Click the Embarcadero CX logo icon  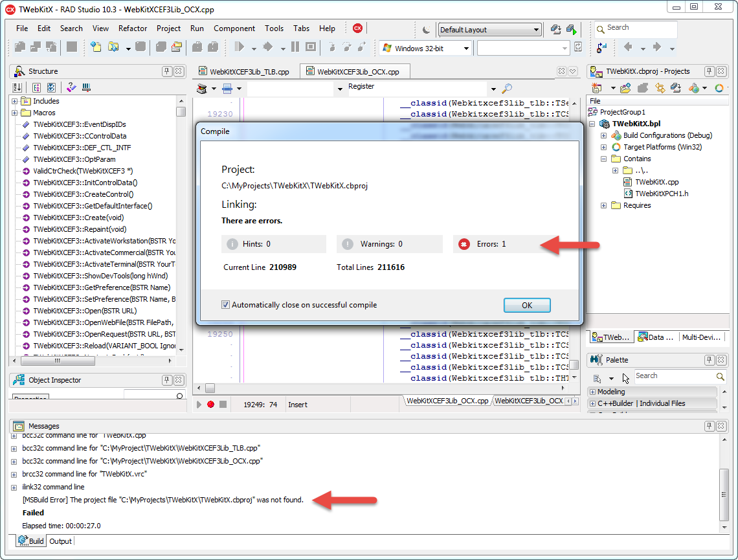coord(358,28)
